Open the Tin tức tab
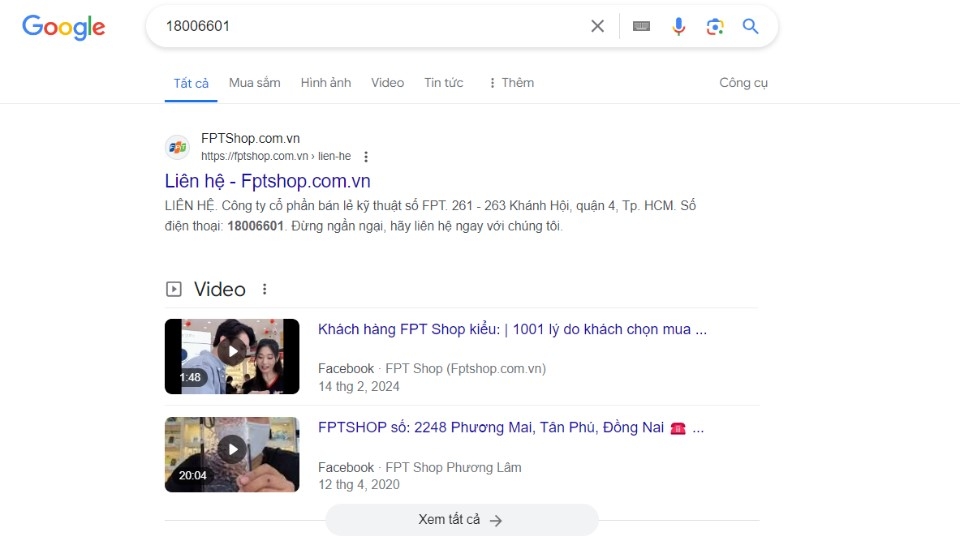The width and height of the screenshot is (960, 540). tap(444, 83)
